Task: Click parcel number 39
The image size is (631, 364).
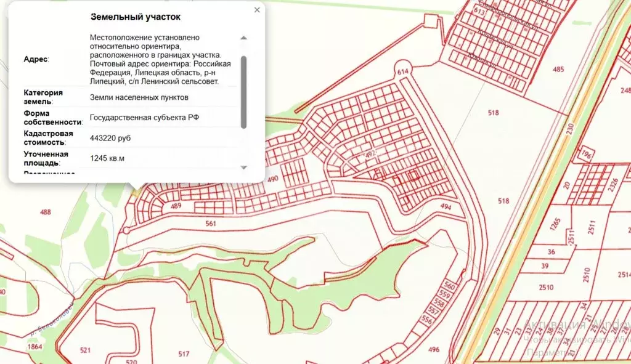Action: pyautogui.click(x=545, y=265)
